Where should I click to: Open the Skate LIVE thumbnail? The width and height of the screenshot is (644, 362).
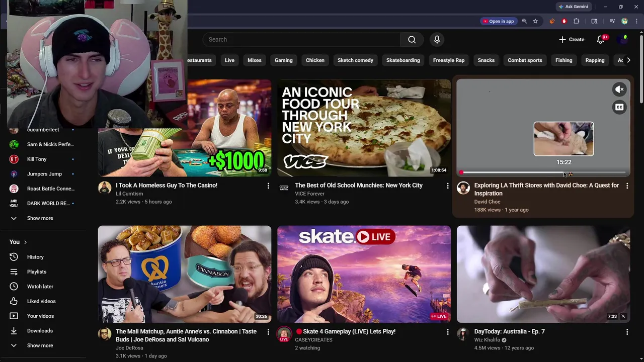(364, 274)
